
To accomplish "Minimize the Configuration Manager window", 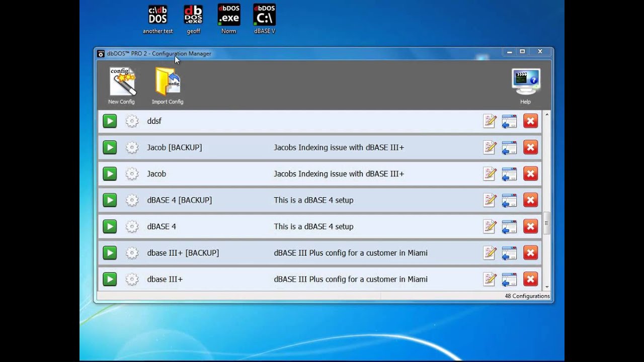I will tap(509, 52).
